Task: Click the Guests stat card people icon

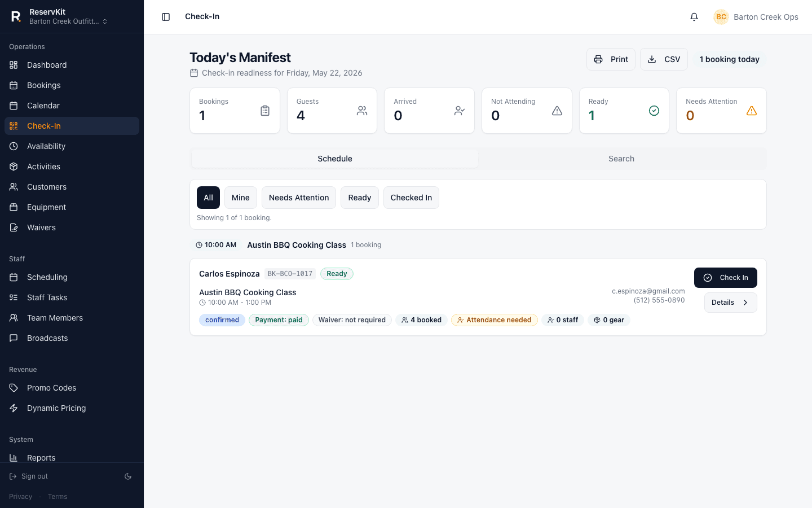Action: point(362,111)
